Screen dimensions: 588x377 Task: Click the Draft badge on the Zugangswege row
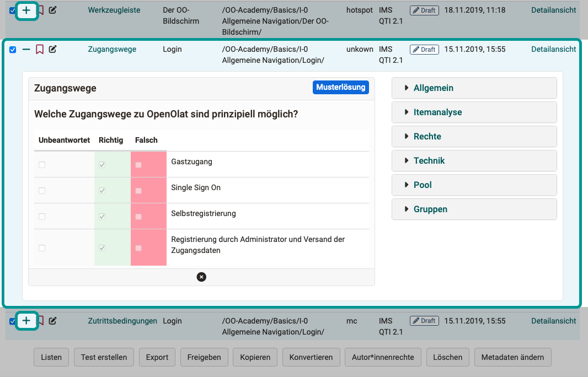click(424, 49)
